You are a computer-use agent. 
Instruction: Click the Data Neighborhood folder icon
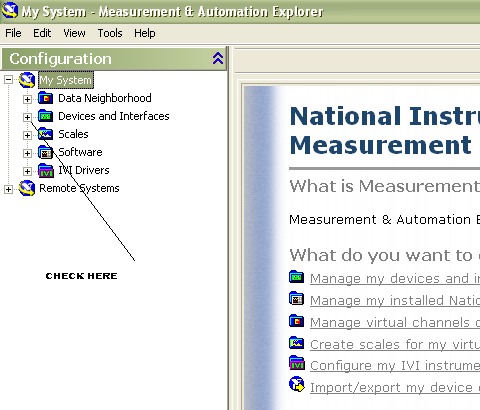click(46, 98)
